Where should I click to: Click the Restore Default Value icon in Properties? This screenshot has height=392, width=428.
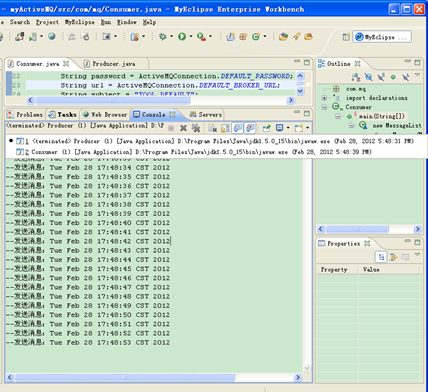tap(405, 257)
